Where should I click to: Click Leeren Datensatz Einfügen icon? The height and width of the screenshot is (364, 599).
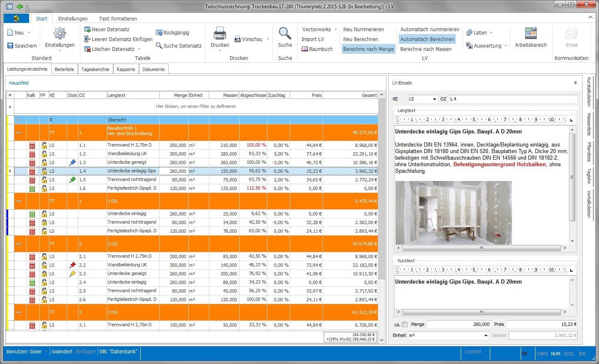[87, 39]
